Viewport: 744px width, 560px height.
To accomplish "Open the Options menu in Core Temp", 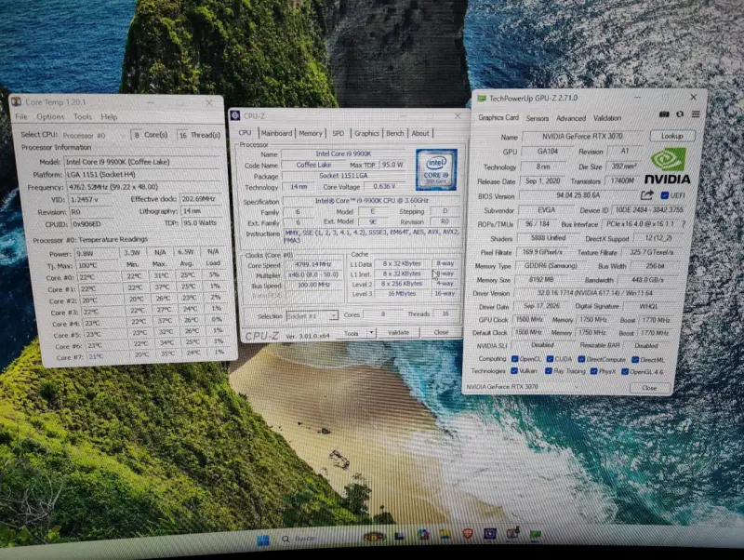I will point(50,116).
